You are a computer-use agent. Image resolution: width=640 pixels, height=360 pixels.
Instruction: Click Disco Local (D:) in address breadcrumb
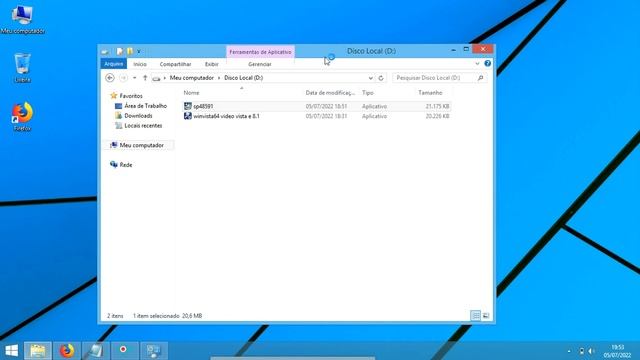[243, 78]
